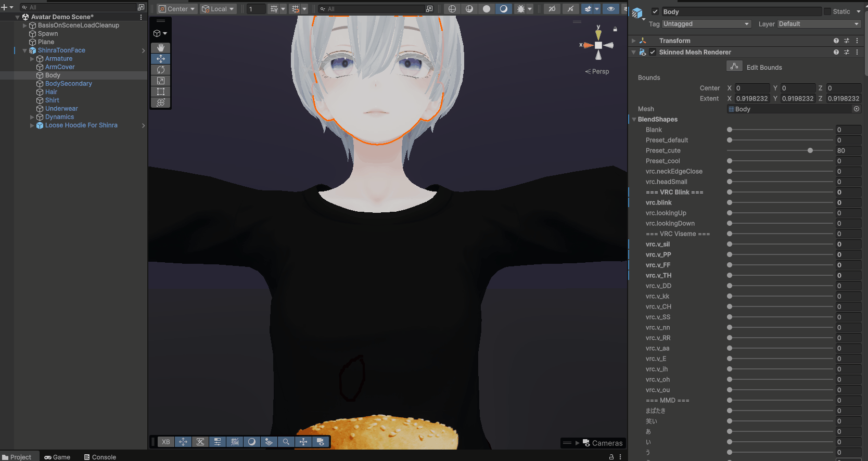868x461 pixels.
Task: Click Preset_cool blendshape slider
Action: click(x=780, y=161)
